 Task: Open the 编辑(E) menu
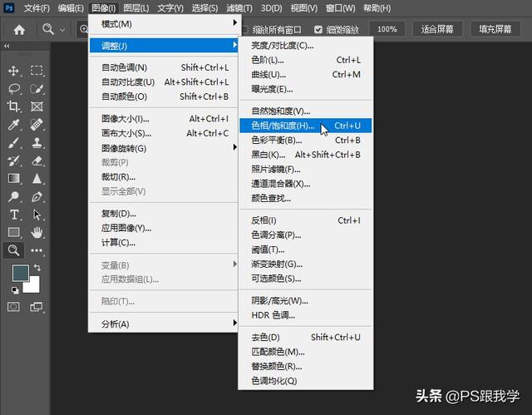click(70, 7)
